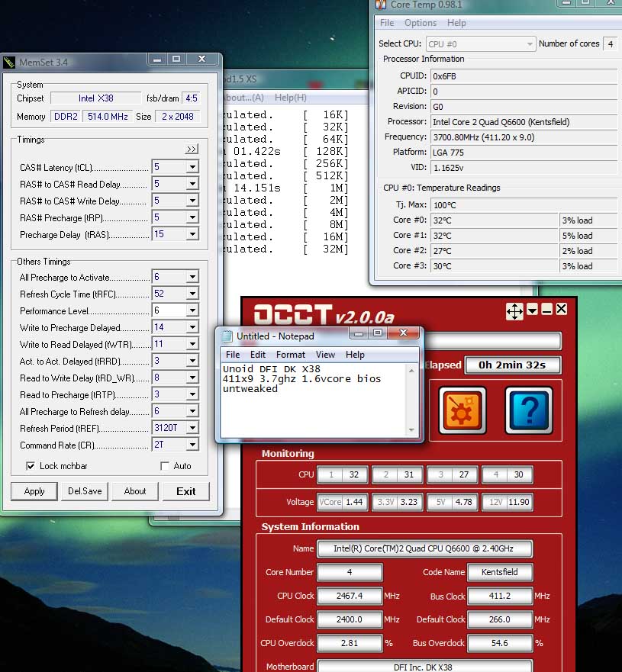This screenshot has width=622, height=672.
Task: Toggle the Lock mchbar checkbox
Action: [x=31, y=466]
